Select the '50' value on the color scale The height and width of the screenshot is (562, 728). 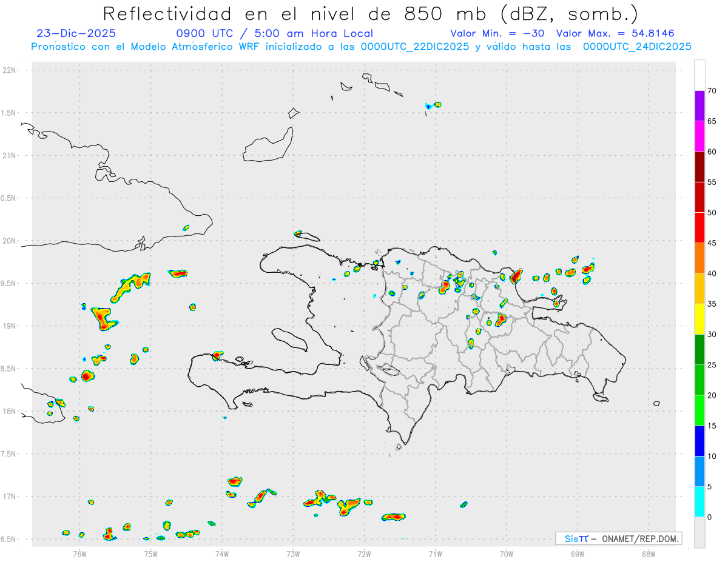(712, 213)
